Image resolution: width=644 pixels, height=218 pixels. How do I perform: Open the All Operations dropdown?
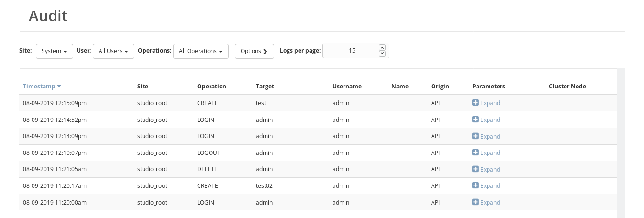point(201,51)
